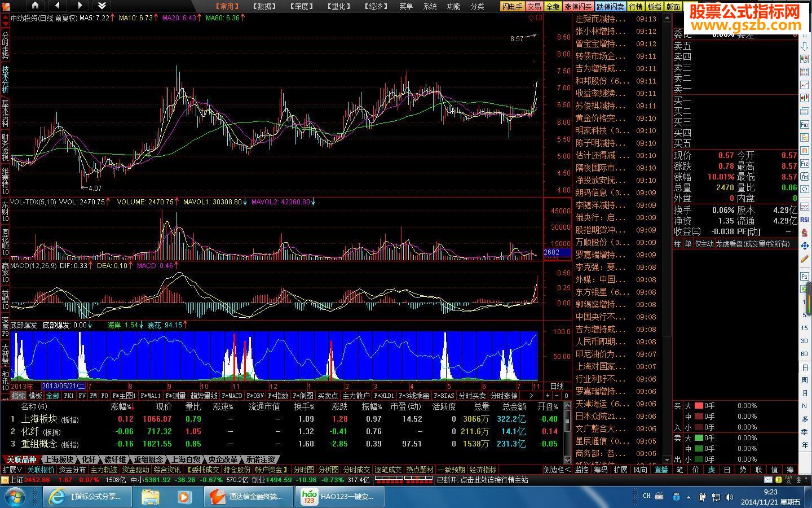Select the F*MACD indicator tab
The image size is (812, 508).
(231, 396)
